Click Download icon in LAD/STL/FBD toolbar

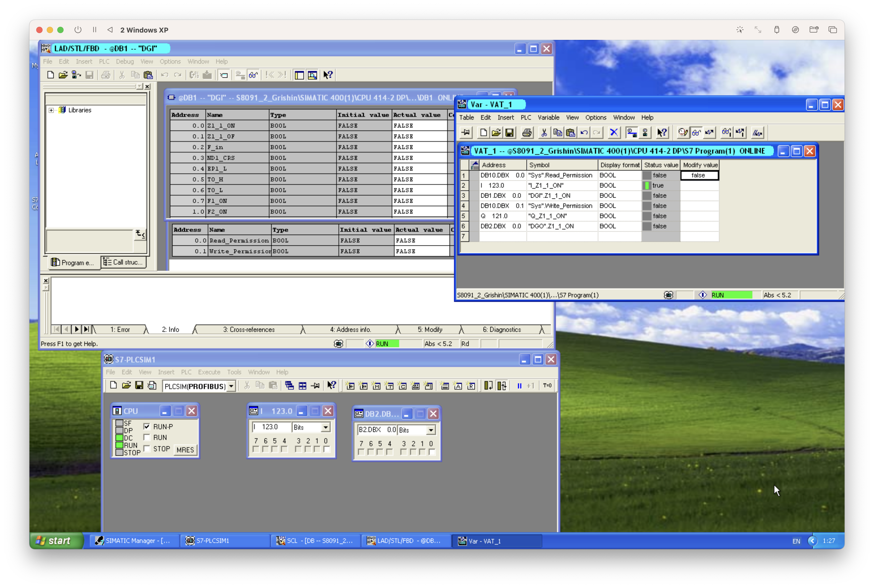tap(207, 75)
